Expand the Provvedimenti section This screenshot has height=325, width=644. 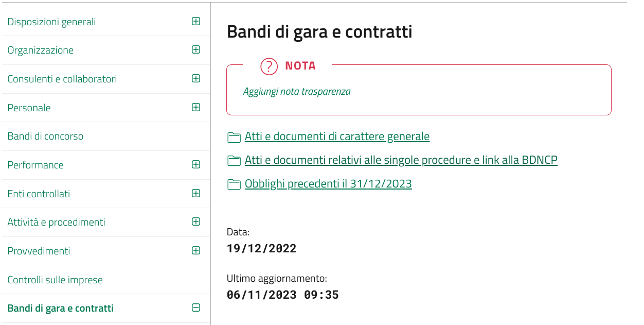click(195, 251)
